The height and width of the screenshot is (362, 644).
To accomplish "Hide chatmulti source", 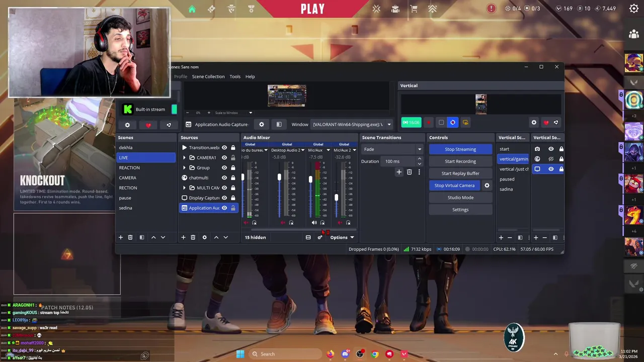I will click(x=224, y=177).
